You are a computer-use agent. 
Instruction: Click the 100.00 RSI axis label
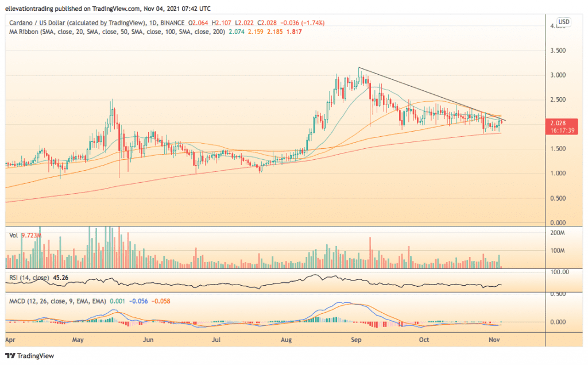click(x=559, y=272)
